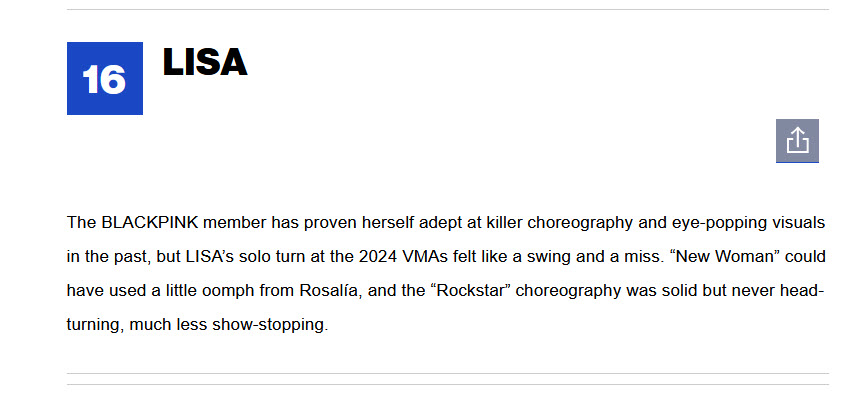Image resolution: width=857 pixels, height=396 pixels.
Task: Click the phrase "swing and a miss"
Action: [x=592, y=257]
